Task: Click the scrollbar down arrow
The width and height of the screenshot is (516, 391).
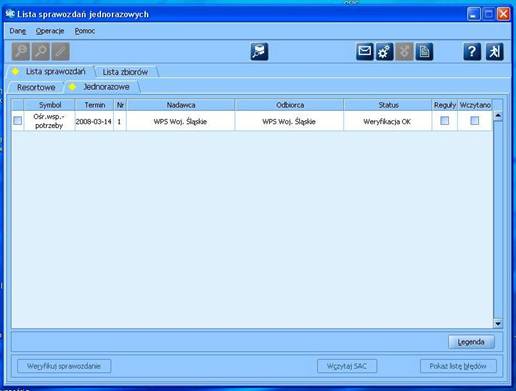Action: coord(498,323)
